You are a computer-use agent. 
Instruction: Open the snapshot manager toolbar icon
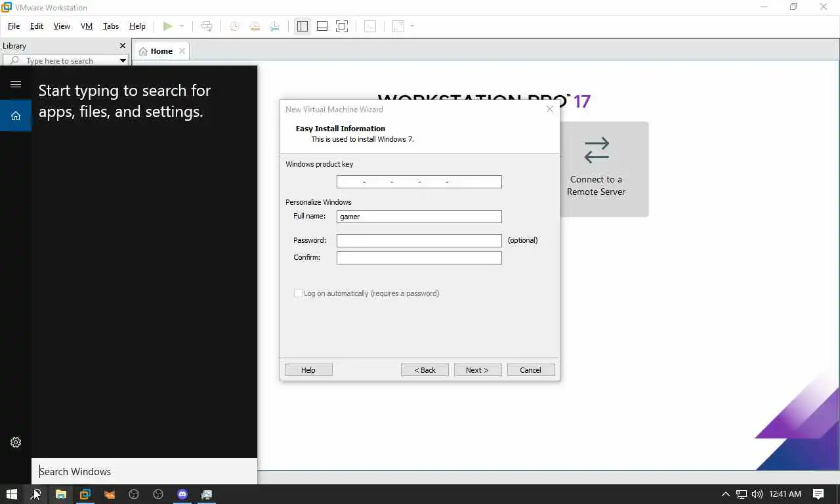(x=274, y=26)
